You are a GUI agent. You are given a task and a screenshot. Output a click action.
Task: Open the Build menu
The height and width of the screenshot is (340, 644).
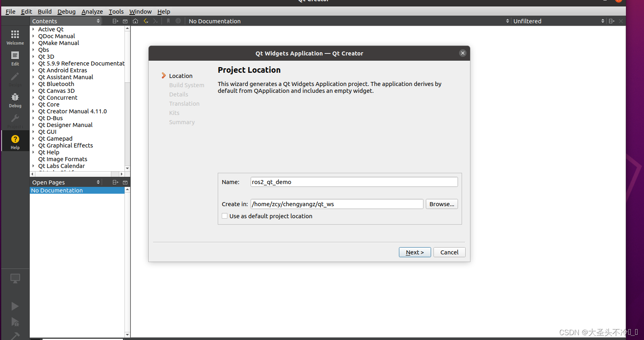click(45, 11)
